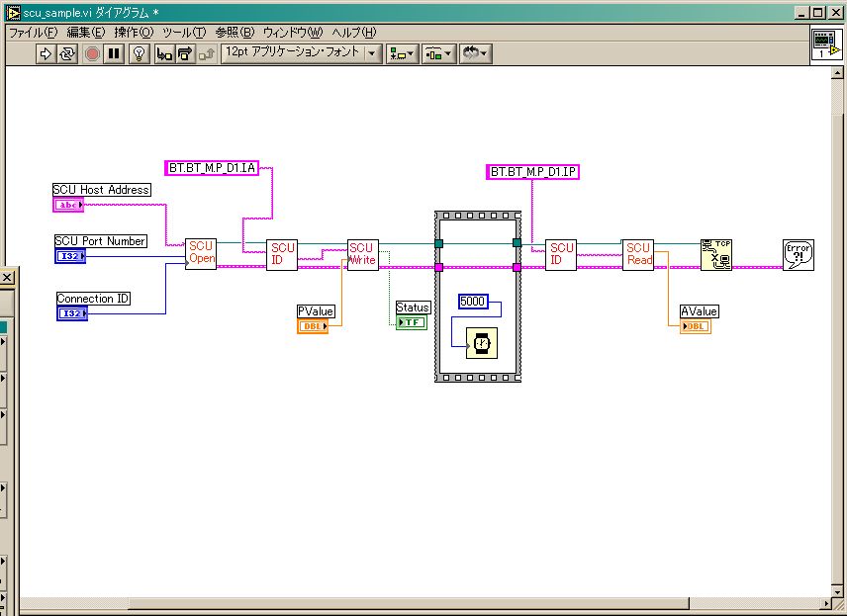This screenshot has width=847, height=616.
Task: Click the Status boolean TF terminal
Action: (411, 323)
